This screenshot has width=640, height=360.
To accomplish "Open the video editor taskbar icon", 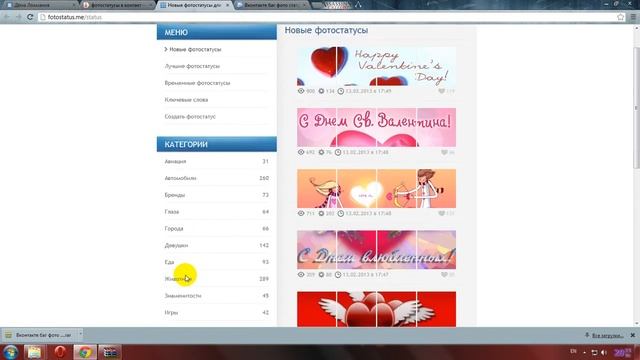I will [110, 352].
